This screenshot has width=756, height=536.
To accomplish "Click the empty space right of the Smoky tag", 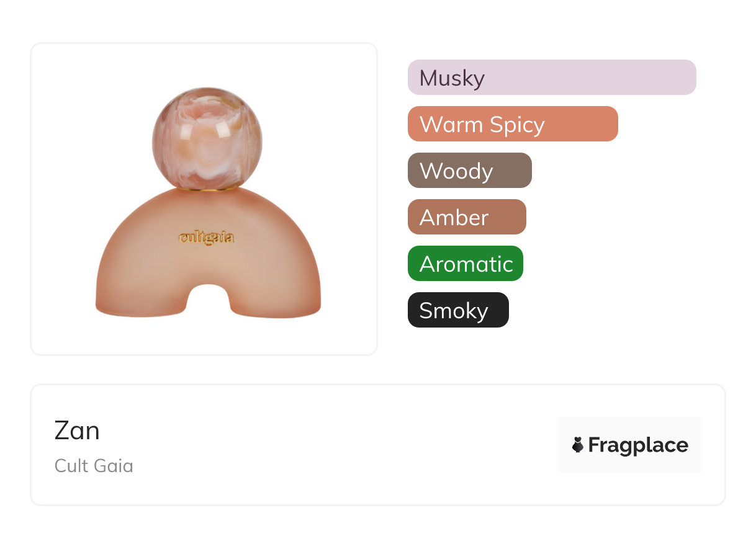I will tap(614, 310).
